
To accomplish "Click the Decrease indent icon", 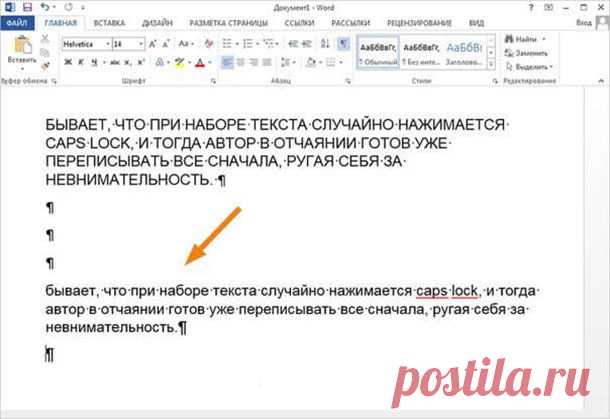I will [x=293, y=44].
